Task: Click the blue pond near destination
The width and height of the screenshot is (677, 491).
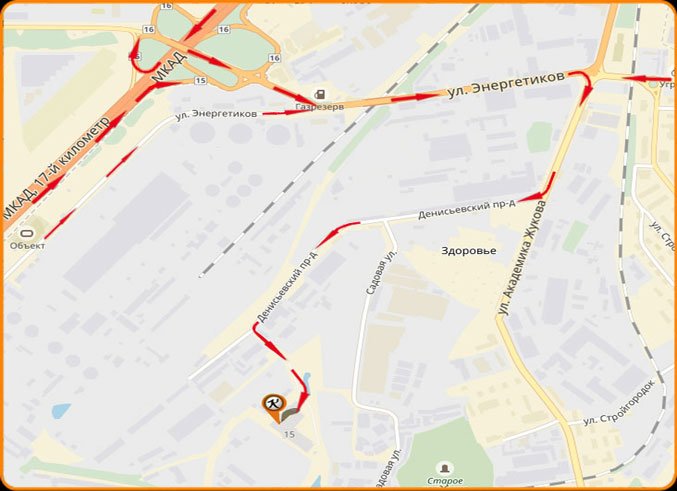Action: [x=306, y=379]
